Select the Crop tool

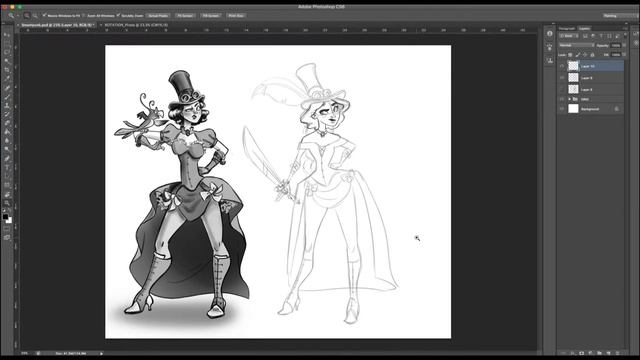pos(7,70)
